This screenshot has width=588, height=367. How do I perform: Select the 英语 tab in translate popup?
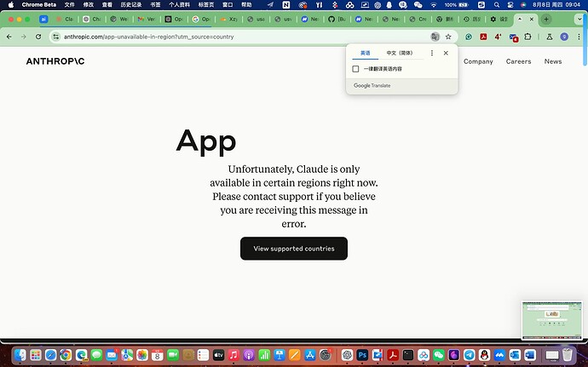coord(365,53)
